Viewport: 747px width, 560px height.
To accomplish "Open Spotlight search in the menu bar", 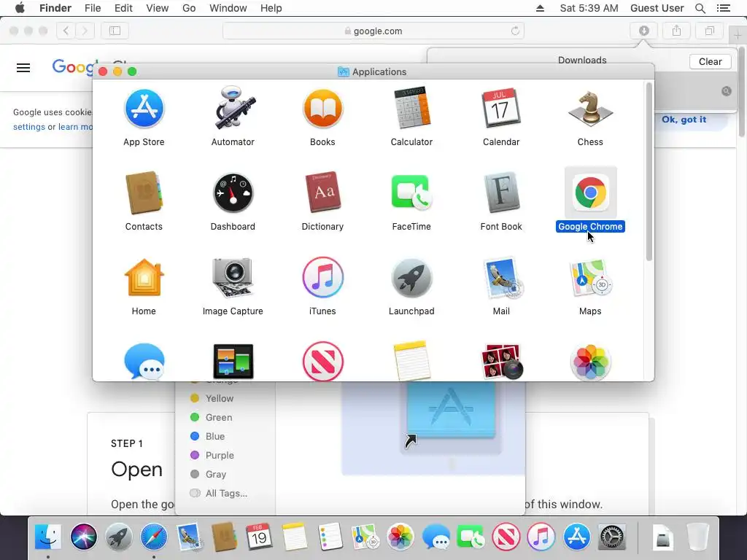I will coord(700,8).
